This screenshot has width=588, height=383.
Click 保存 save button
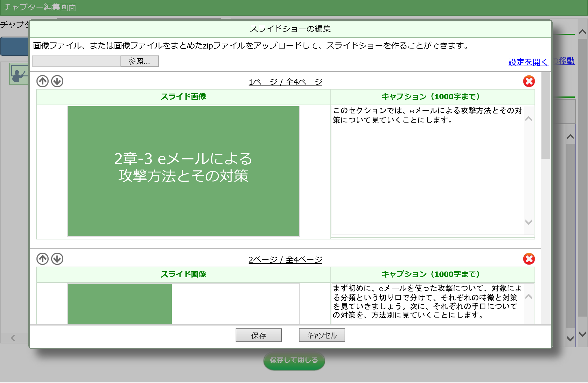pyautogui.click(x=258, y=335)
